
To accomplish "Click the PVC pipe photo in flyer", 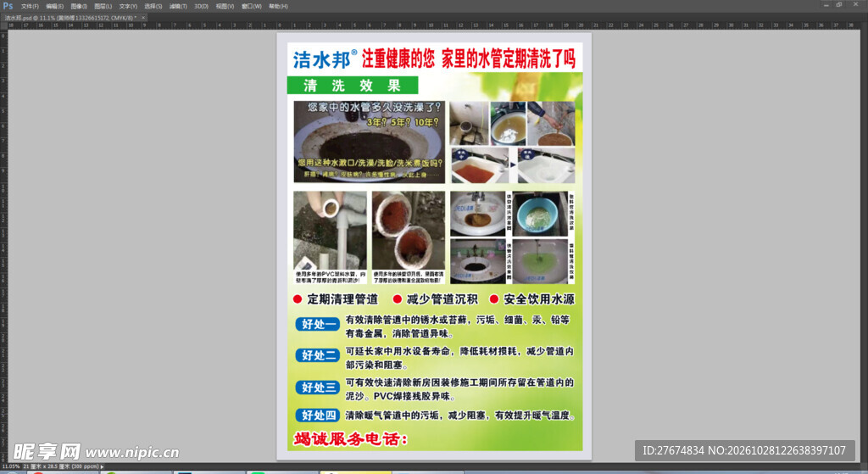I will [x=330, y=231].
